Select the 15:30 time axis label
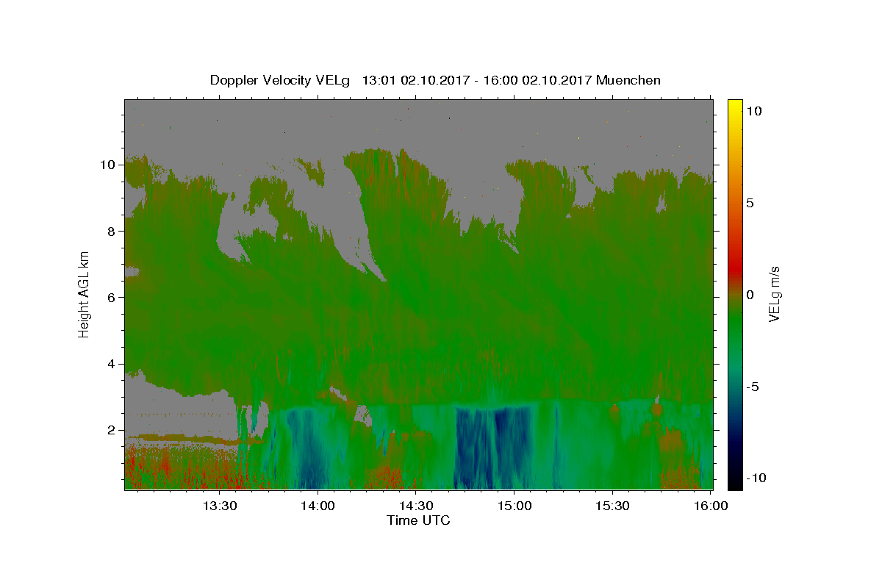The width and height of the screenshot is (882, 588). click(612, 506)
